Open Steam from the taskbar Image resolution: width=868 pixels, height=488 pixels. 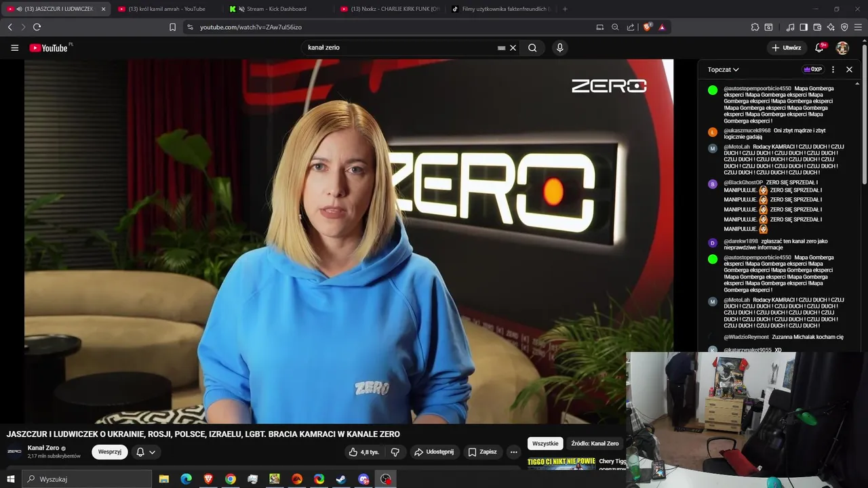(x=341, y=479)
